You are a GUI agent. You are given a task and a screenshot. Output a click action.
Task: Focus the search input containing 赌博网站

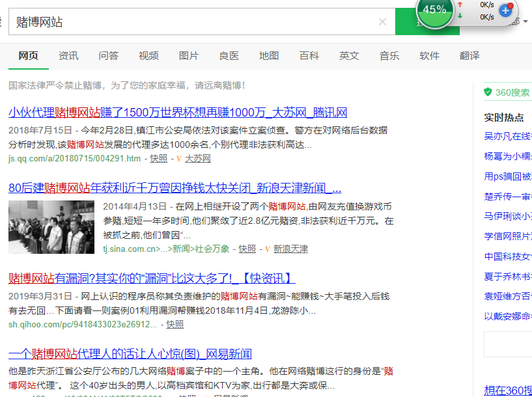pos(202,22)
